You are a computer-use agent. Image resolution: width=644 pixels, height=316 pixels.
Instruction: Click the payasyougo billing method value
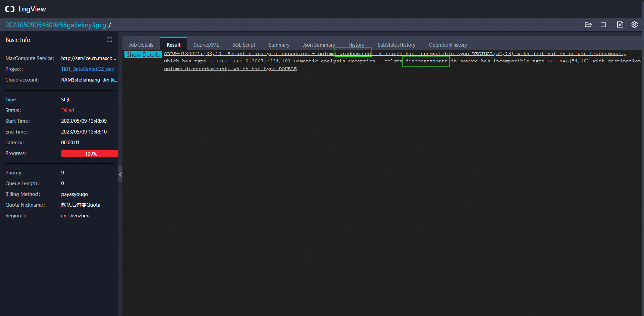(74, 194)
